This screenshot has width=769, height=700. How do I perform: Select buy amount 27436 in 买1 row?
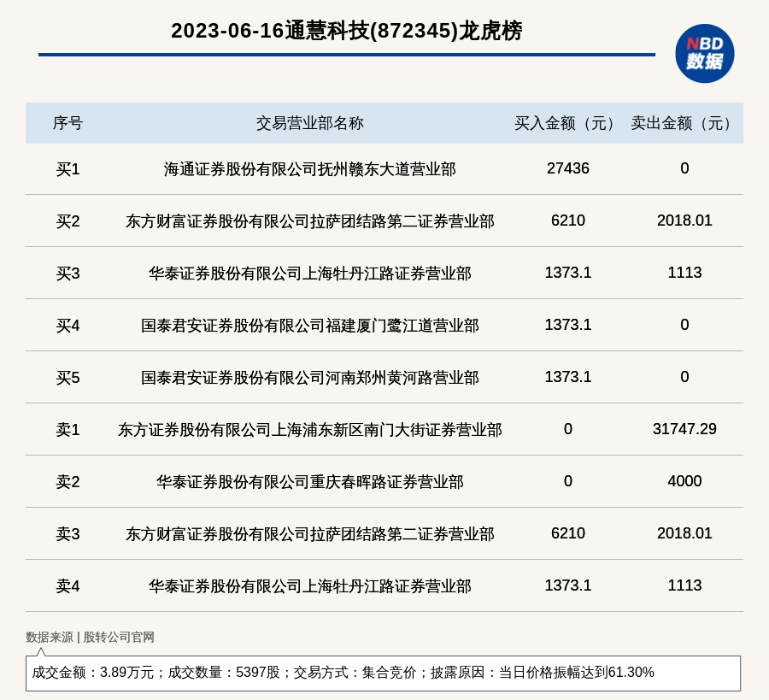[x=568, y=168]
